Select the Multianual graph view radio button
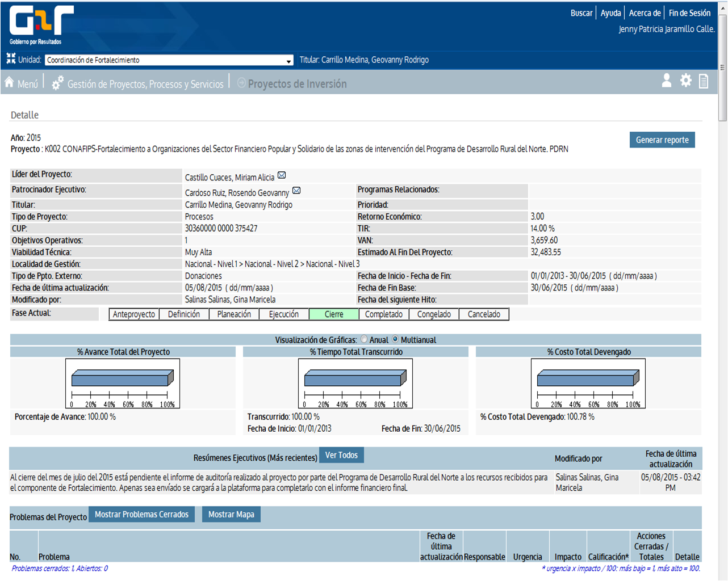The height and width of the screenshot is (581, 728). pos(395,339)
